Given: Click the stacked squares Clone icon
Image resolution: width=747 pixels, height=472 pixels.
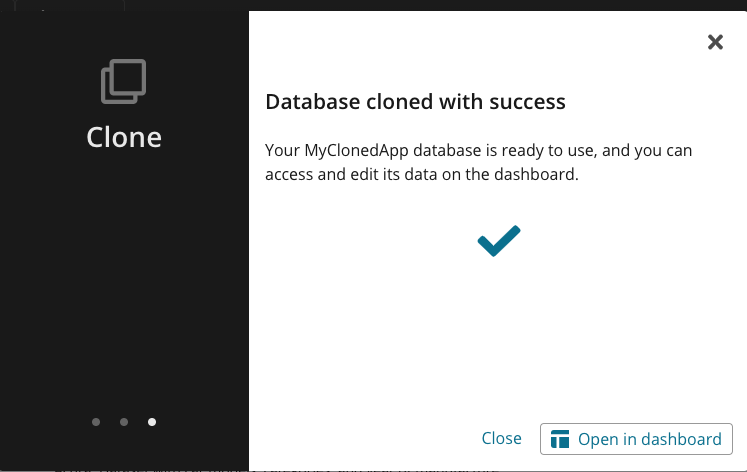Looking at the screenshot, I should [x=123, y=81].
